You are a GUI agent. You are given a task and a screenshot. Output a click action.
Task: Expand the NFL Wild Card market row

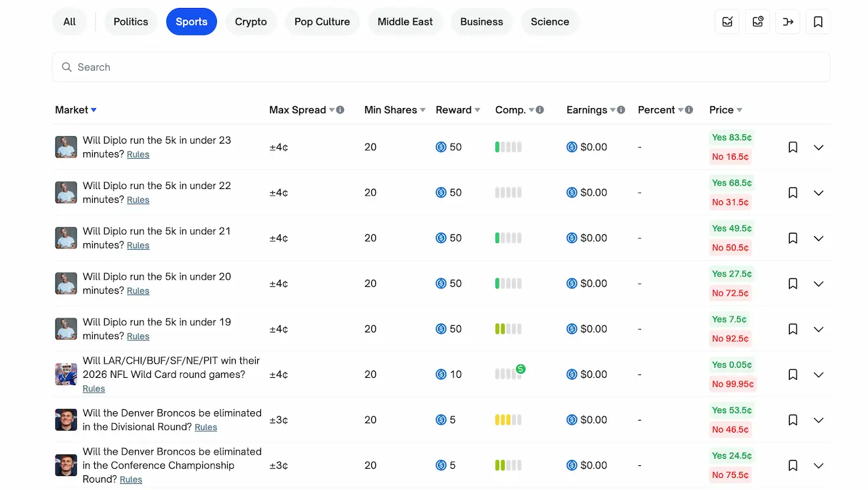[x=819, y=375]
